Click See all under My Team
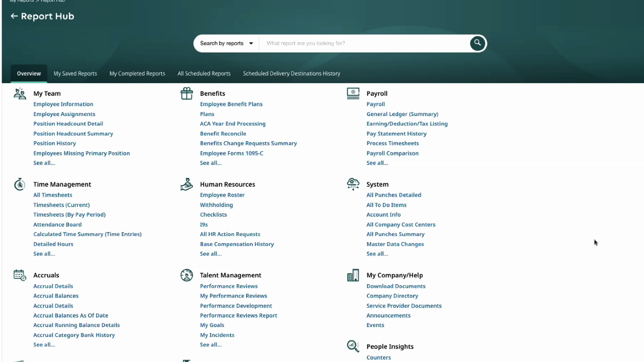Image resolution: width=644 pixels, height=362 pixels. pos(44,163)
